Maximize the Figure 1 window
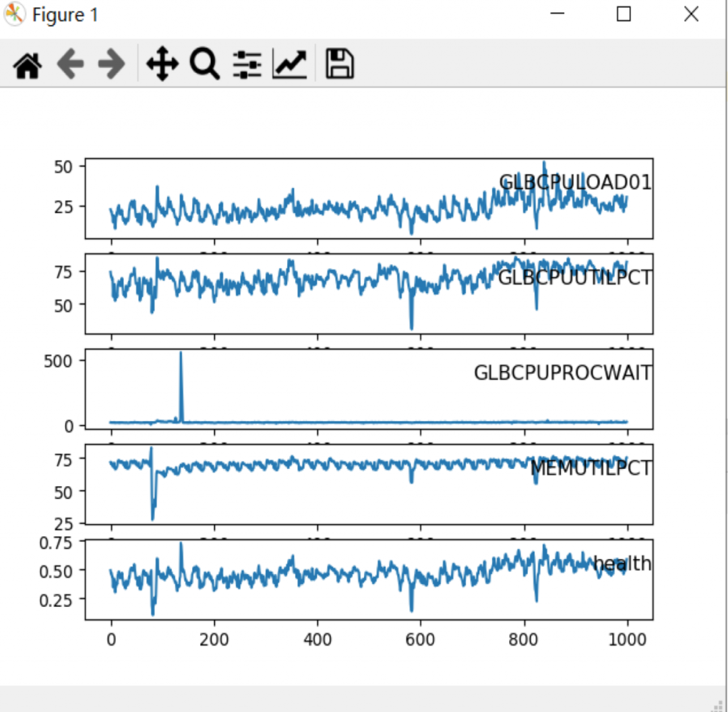Viewport: 728px width, 712px height. 624,15
